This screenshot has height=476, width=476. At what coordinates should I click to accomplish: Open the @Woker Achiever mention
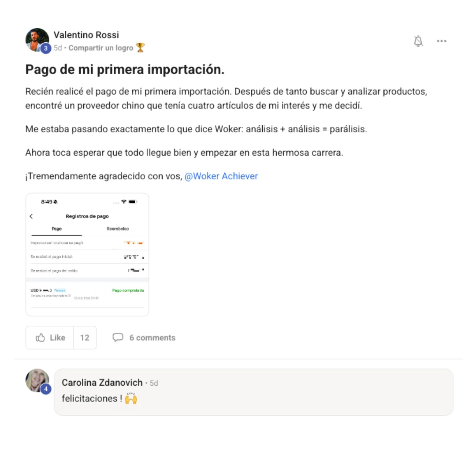click(221, 176)
